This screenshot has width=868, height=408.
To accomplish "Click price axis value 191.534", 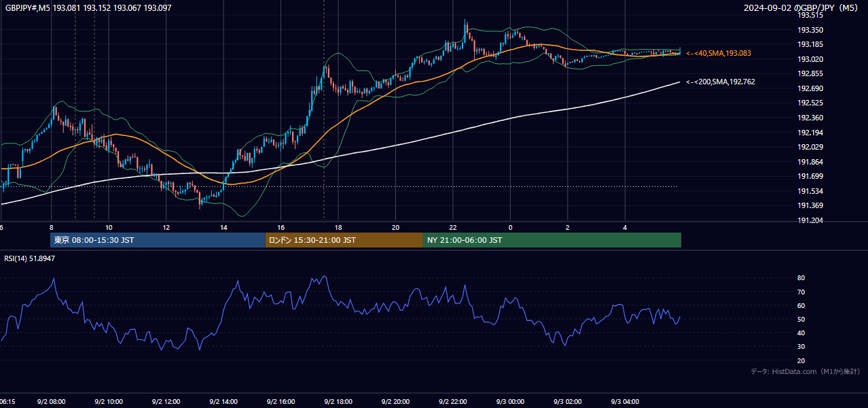I will coord(810,191).
